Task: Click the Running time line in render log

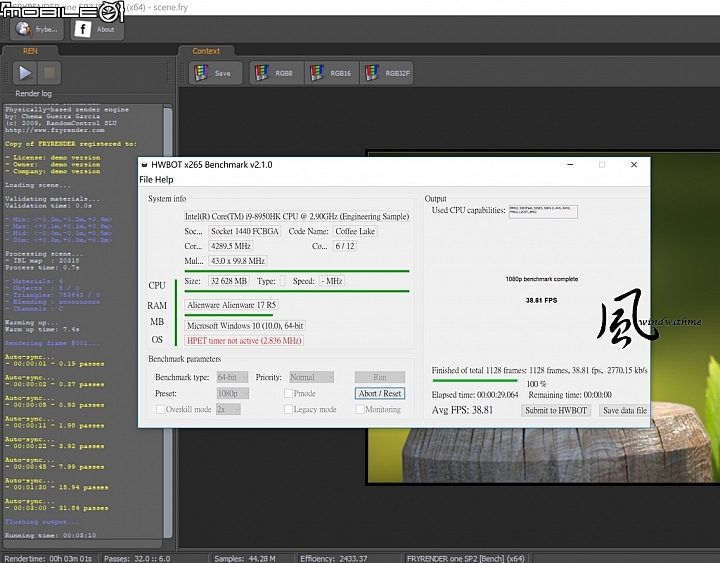Action: (51, 535)
